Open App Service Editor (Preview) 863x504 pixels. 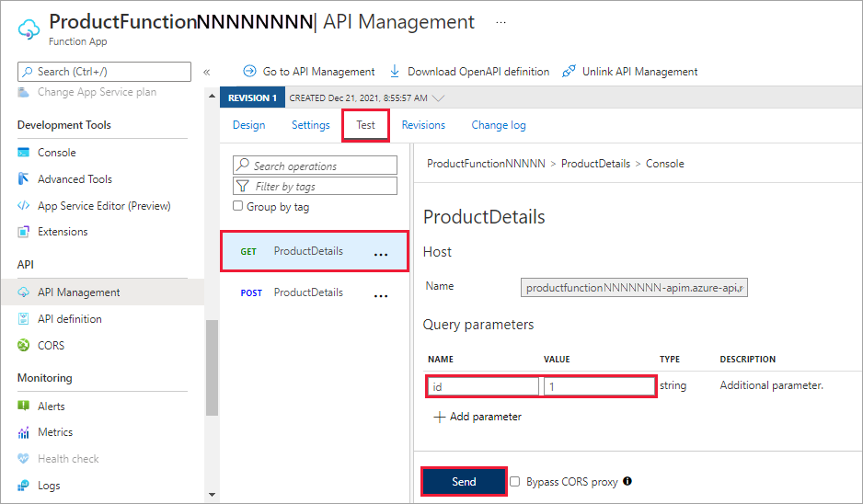click(104, 206)
